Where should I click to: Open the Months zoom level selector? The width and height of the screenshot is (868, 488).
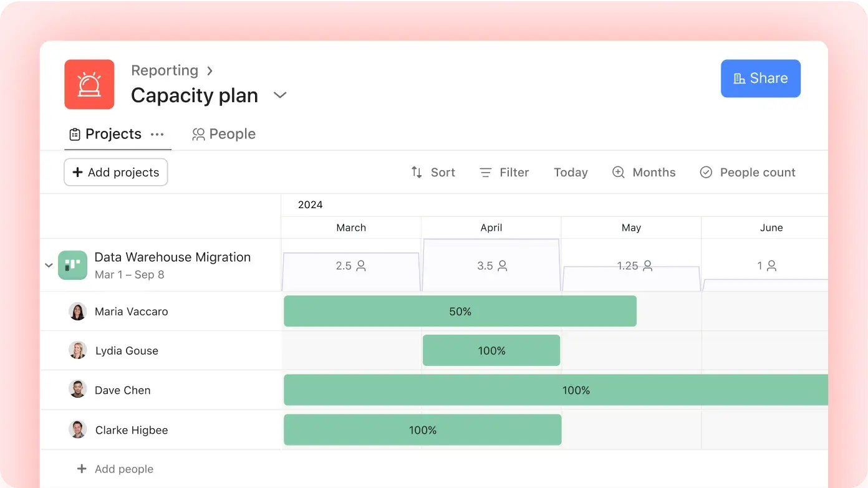click(644, 172)
